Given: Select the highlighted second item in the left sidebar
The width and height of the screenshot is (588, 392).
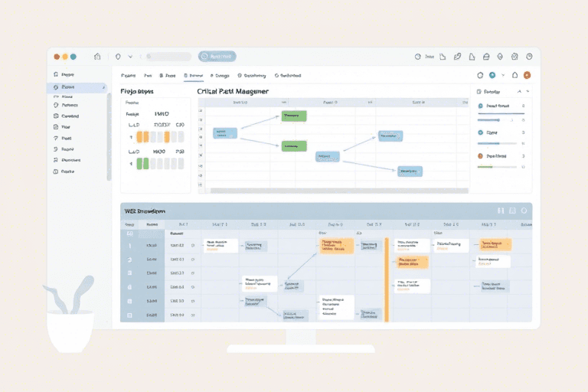Looking at the screenshot, I should click(x=77, y=88).
